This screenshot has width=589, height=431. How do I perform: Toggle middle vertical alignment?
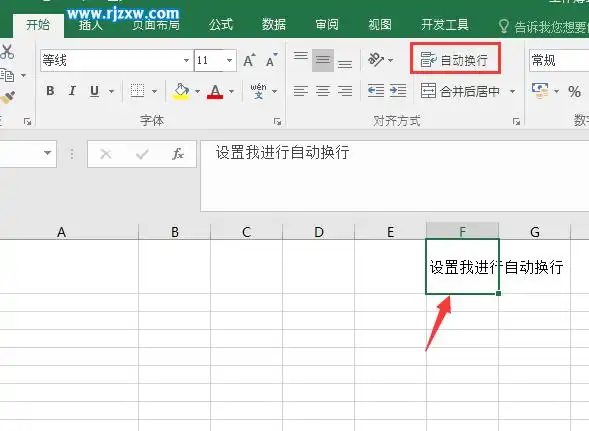(x=323, y=60)
